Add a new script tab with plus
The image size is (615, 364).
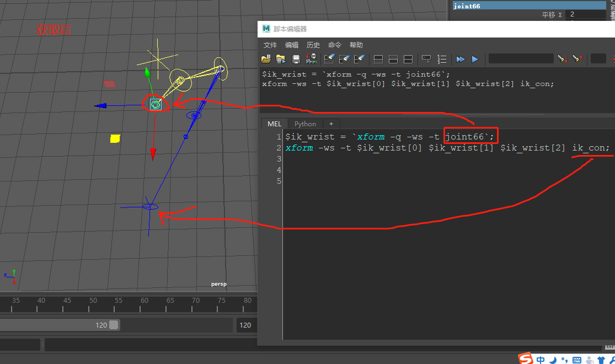pos(331,124)
